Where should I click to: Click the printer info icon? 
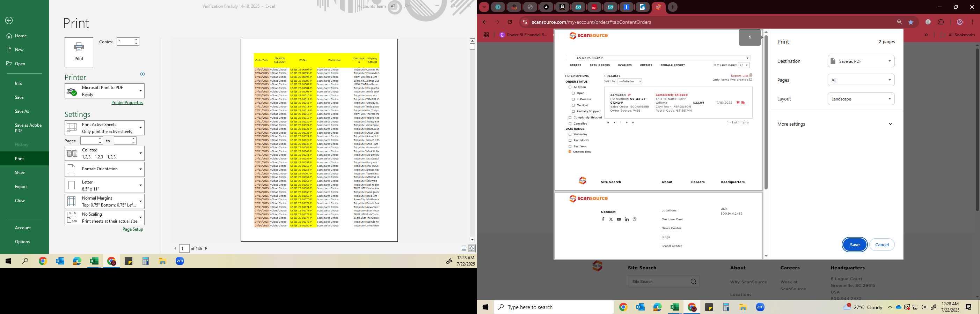pos(142,74)
